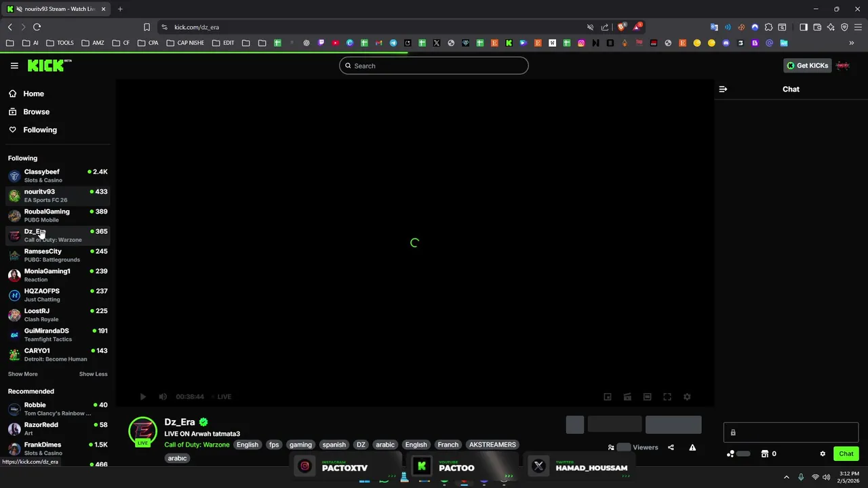Open Brave main menu
868x488 pixels.
coord(858,27)
